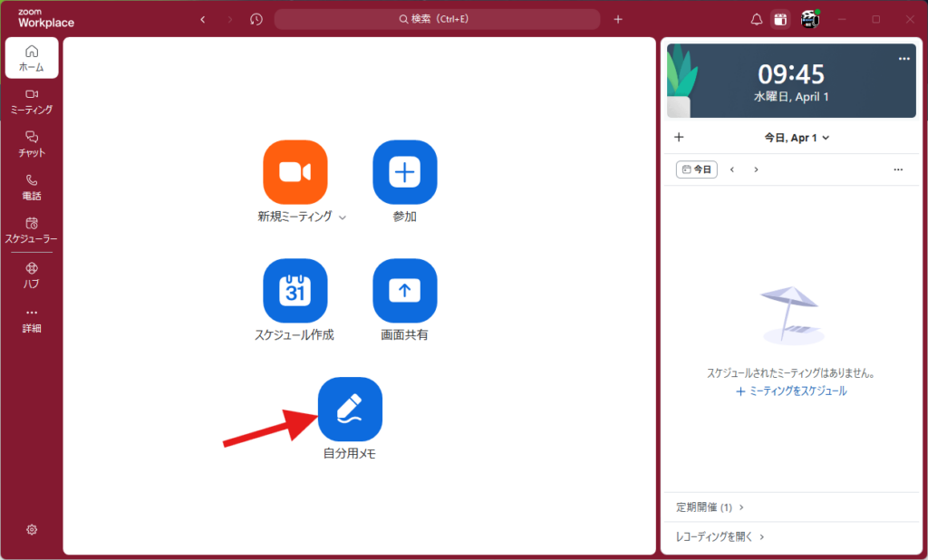Open the ミーティング sidebar tab

(32, 101)
